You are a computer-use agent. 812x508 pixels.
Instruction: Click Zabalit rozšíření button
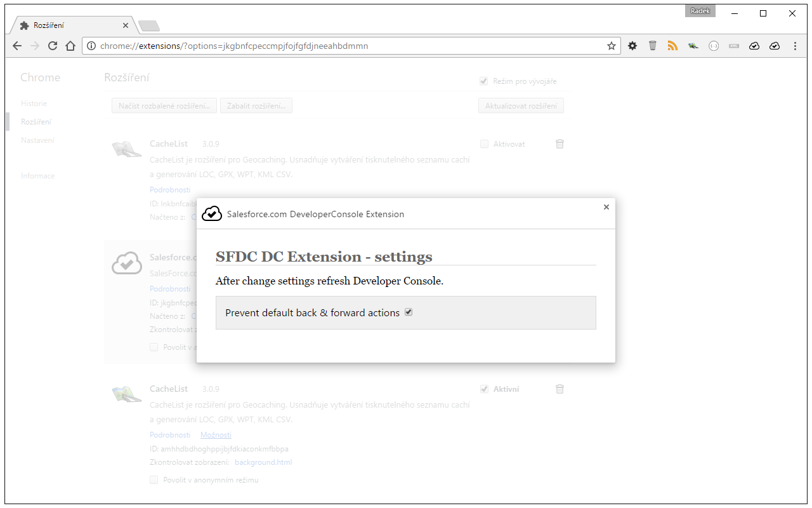(x=256, y=106)
